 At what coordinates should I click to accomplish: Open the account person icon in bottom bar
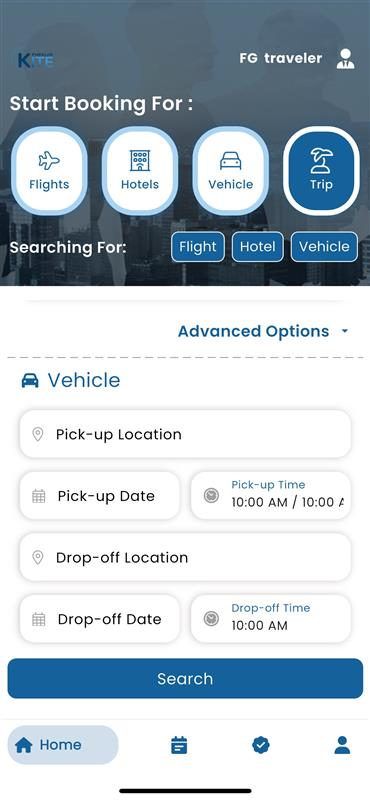[342, 745]
